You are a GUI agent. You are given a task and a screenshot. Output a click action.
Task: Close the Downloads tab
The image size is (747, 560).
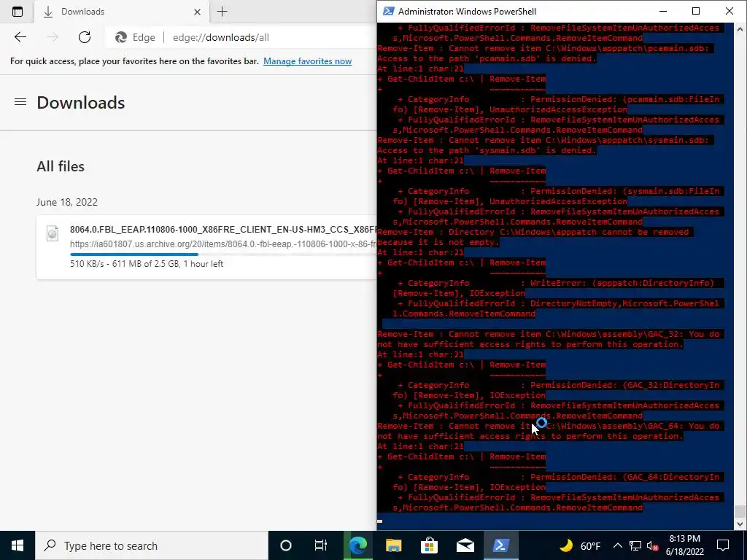197,12
